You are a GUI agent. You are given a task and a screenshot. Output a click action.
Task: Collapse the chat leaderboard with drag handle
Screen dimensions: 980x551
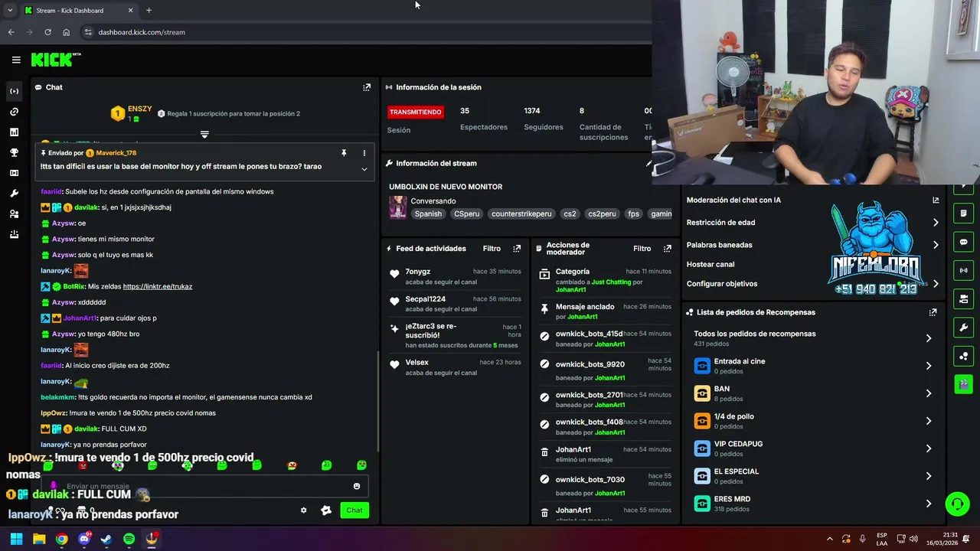(x=204, y=134)
